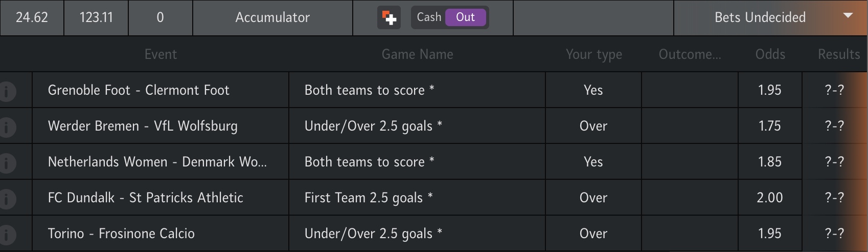Open the Bets Undecided status selector
Image resolution: width=868 pixels, height=252 pixels.
point(760,17)
